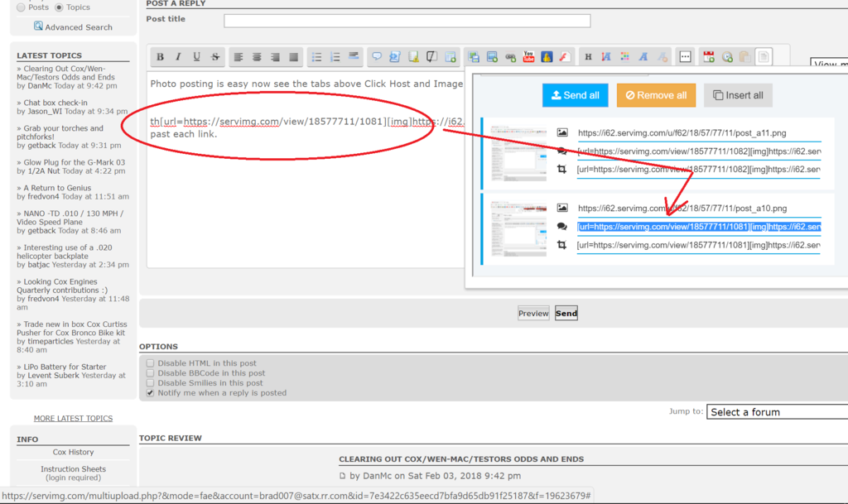Check Disable BBCode in this post
This screenshot has height=504, width=848.
point(151,372)
